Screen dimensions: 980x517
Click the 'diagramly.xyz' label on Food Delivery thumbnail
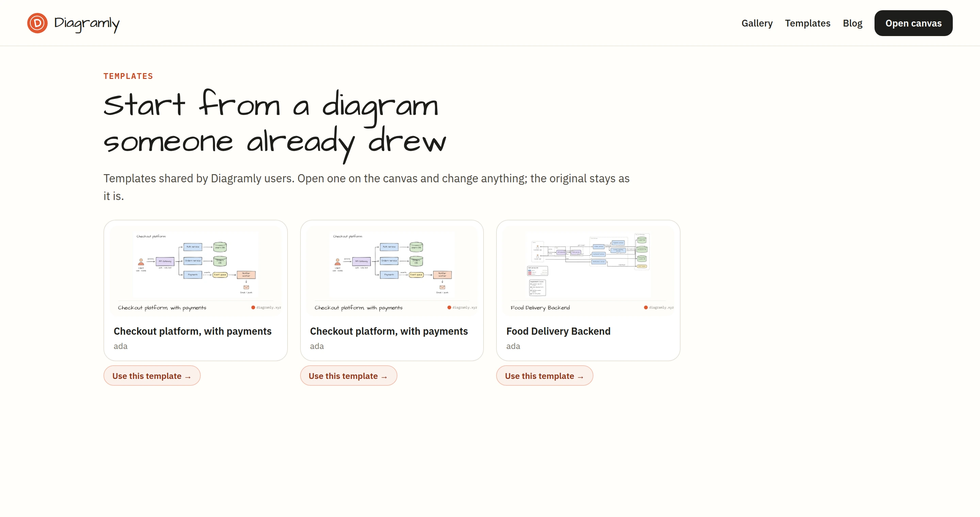pos(661,307)
